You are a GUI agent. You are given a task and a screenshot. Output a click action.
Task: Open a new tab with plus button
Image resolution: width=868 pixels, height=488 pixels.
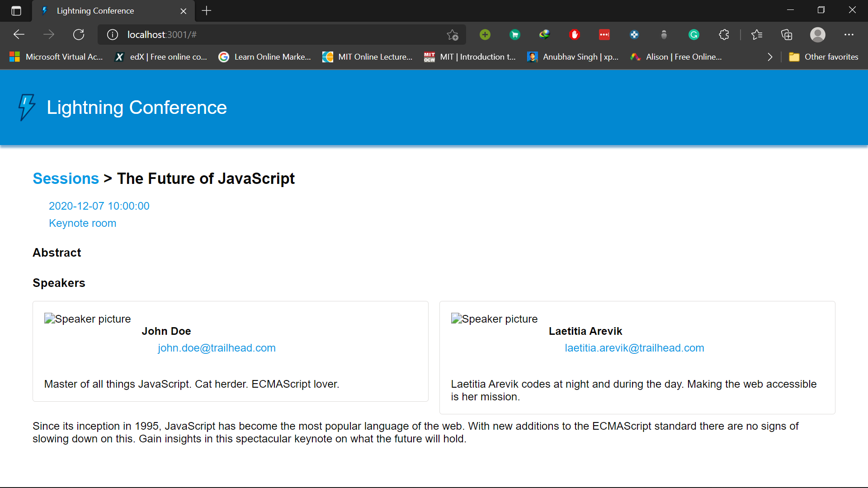click(207, 11)
